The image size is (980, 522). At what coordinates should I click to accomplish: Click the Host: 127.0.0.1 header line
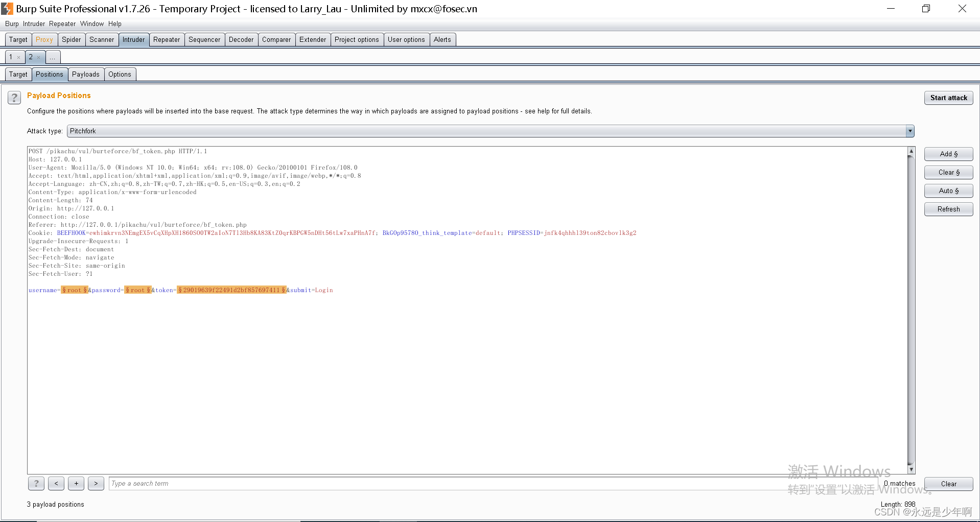55,159
